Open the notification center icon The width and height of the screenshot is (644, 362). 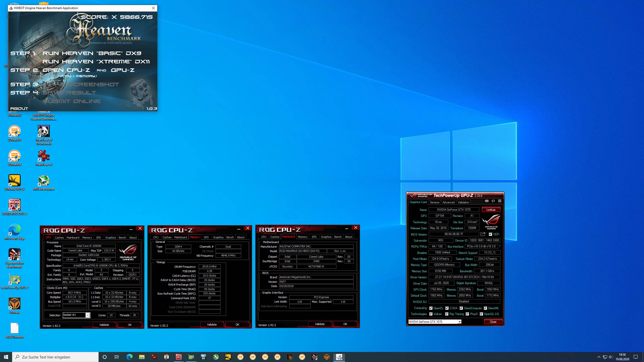[x=636, y=357]
